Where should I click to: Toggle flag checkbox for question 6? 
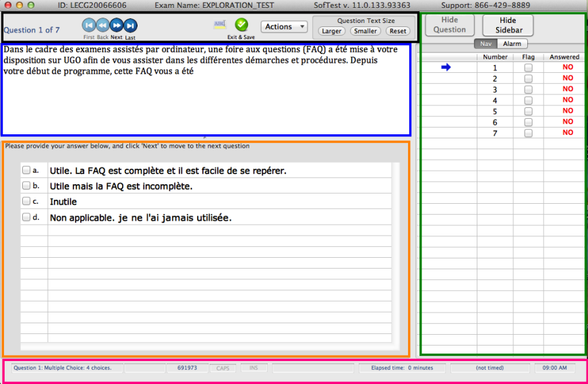(529, 122)
